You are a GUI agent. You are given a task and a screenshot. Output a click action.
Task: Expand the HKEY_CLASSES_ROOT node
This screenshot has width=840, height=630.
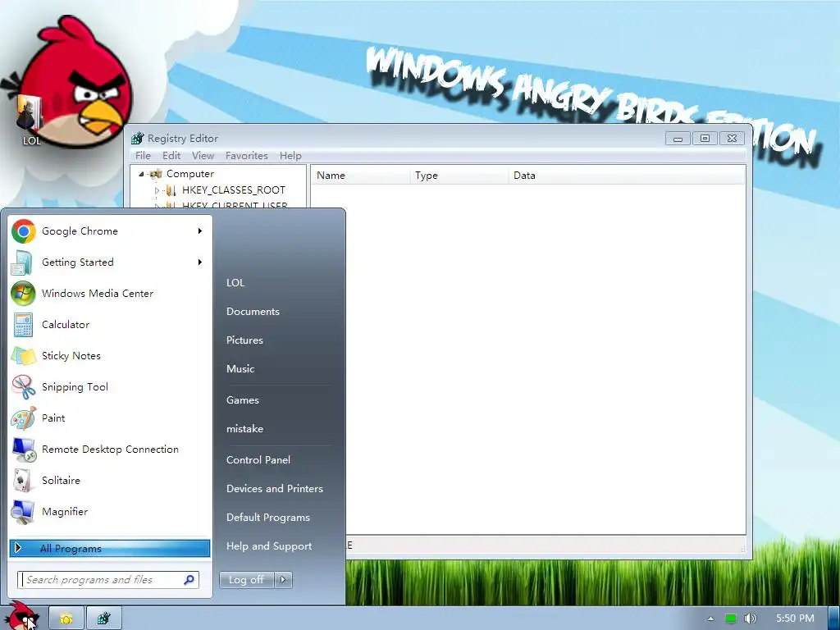click(x=157, y=190)
